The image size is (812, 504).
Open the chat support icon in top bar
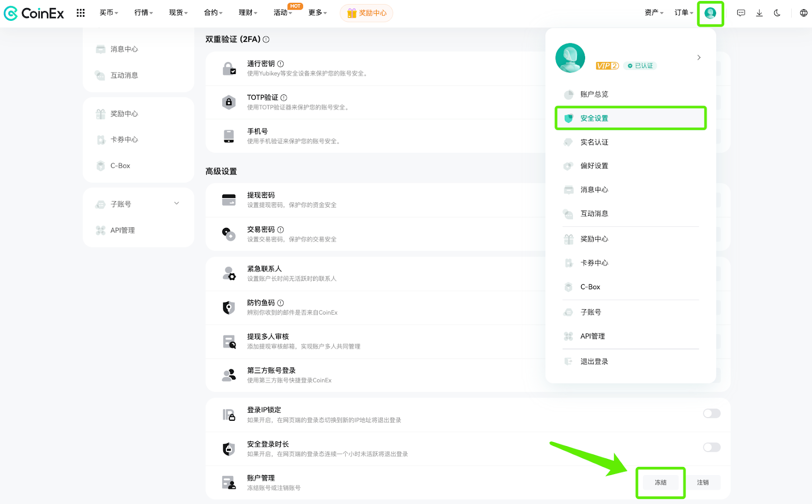point(741,13)
